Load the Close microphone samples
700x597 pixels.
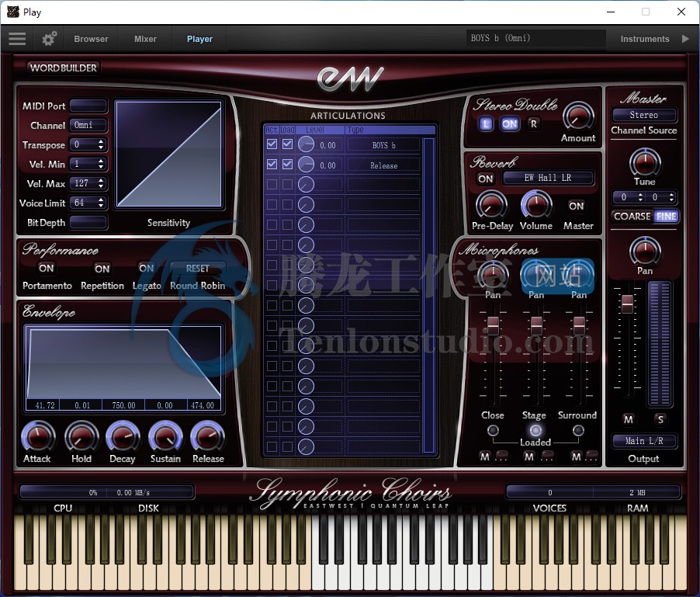click(x=493, y=430)
